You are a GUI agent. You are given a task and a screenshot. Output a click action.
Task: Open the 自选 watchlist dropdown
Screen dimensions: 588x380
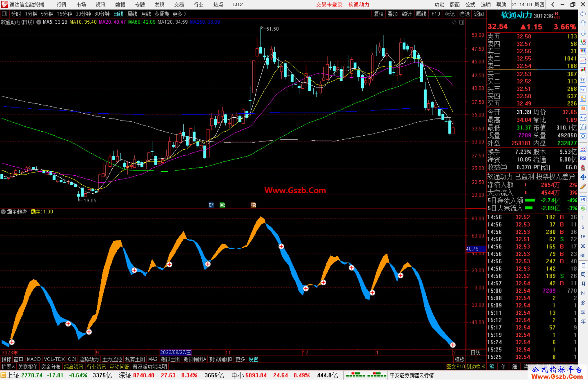464,14
